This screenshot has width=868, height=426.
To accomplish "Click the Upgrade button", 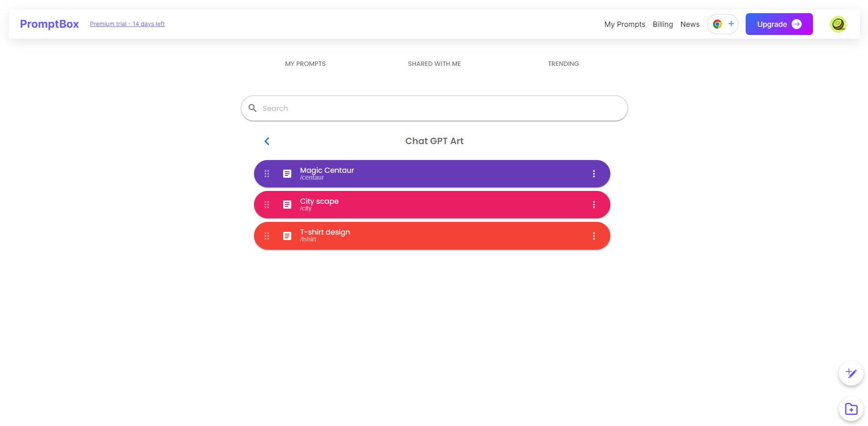I will (x=779, y=24).
